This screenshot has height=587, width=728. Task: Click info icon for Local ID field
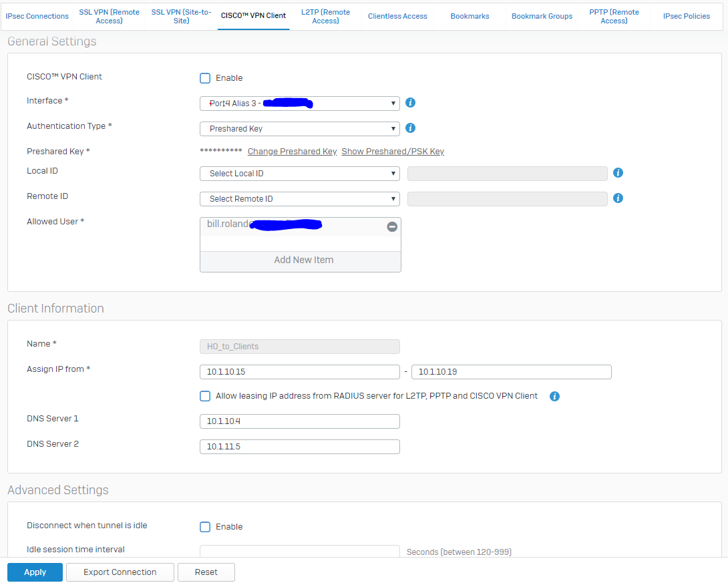click(618, 173)
